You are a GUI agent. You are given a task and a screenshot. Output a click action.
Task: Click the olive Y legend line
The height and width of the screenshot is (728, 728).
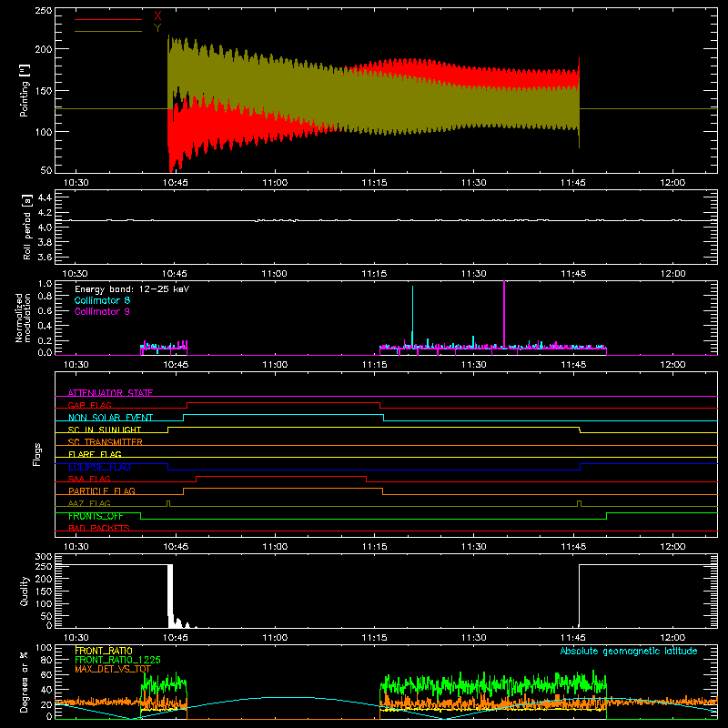108,31
